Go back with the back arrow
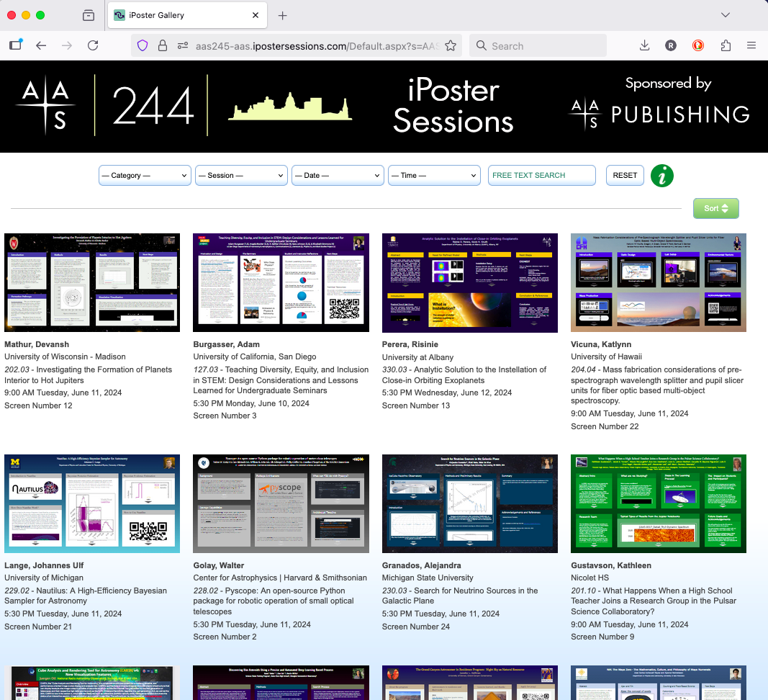 pyautogui.click(x=41, y=45)
